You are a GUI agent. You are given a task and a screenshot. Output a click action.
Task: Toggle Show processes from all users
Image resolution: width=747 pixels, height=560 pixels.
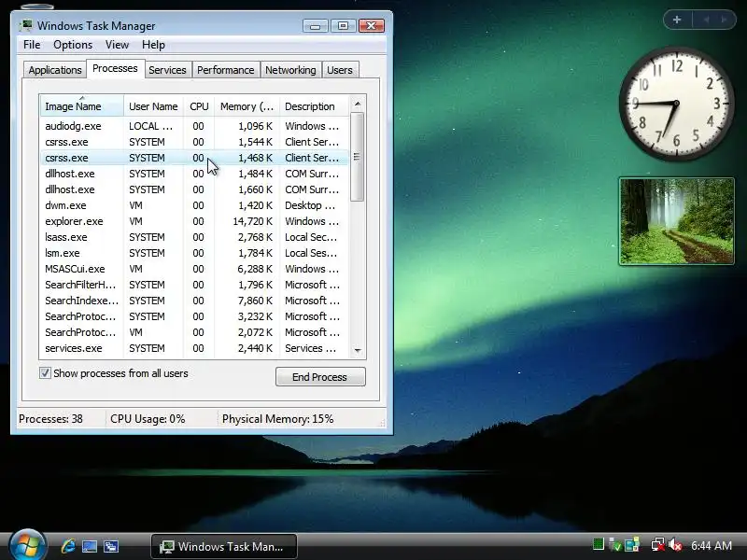(45, 373)
